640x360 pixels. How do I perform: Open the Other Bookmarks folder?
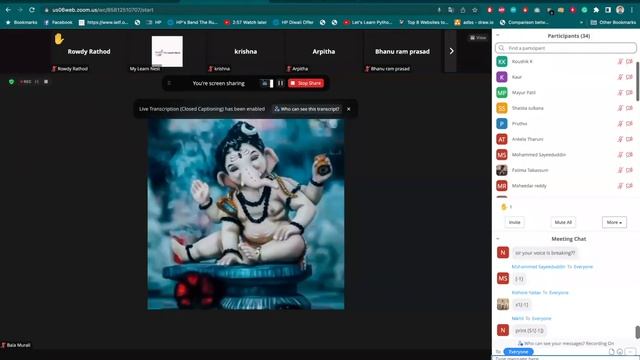point(613,22)
